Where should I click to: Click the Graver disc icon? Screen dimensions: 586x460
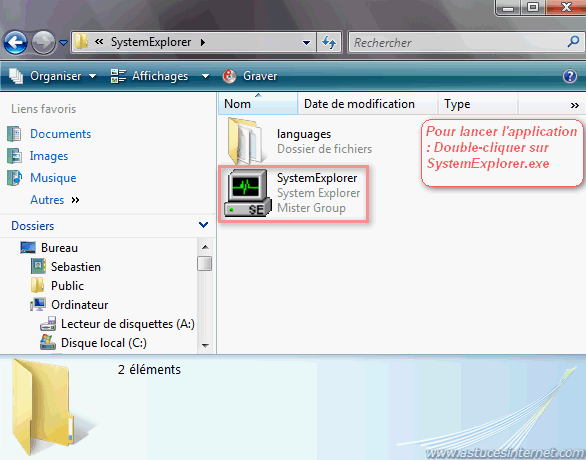[x=229, y=76]
